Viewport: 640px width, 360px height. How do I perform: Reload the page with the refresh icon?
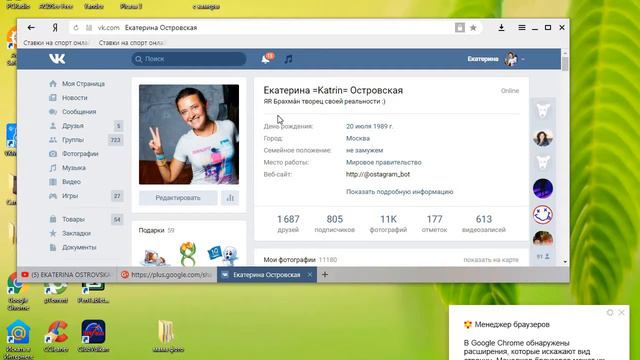76,28
